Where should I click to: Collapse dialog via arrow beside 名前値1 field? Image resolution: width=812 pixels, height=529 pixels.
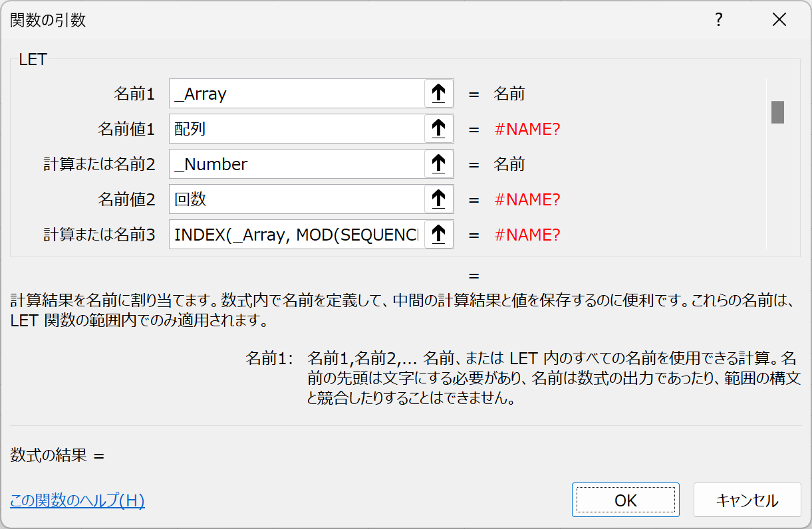coord(439,129)
